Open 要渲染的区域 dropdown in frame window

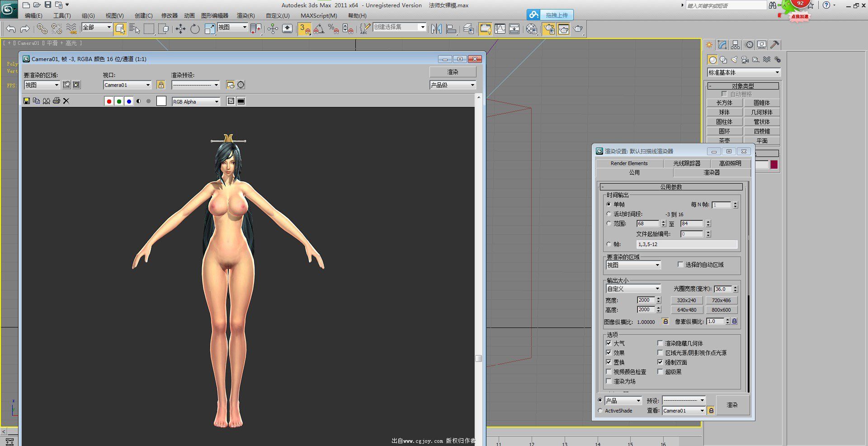42,85
